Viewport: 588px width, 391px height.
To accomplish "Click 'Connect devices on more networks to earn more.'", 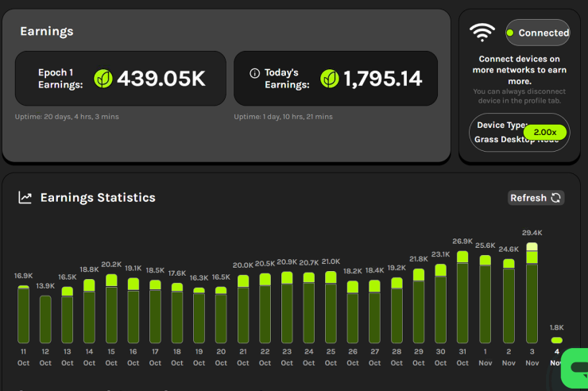I will pos(520,70).
